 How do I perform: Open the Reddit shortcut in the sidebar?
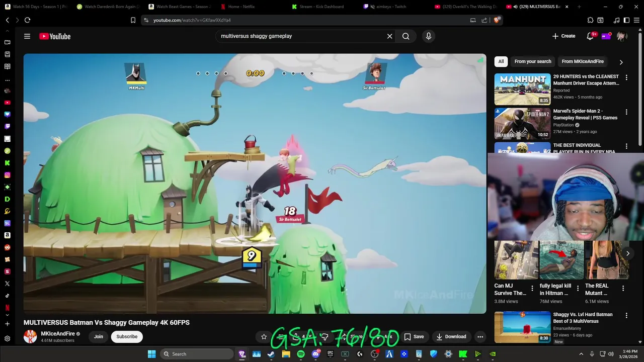coord(7,247)
